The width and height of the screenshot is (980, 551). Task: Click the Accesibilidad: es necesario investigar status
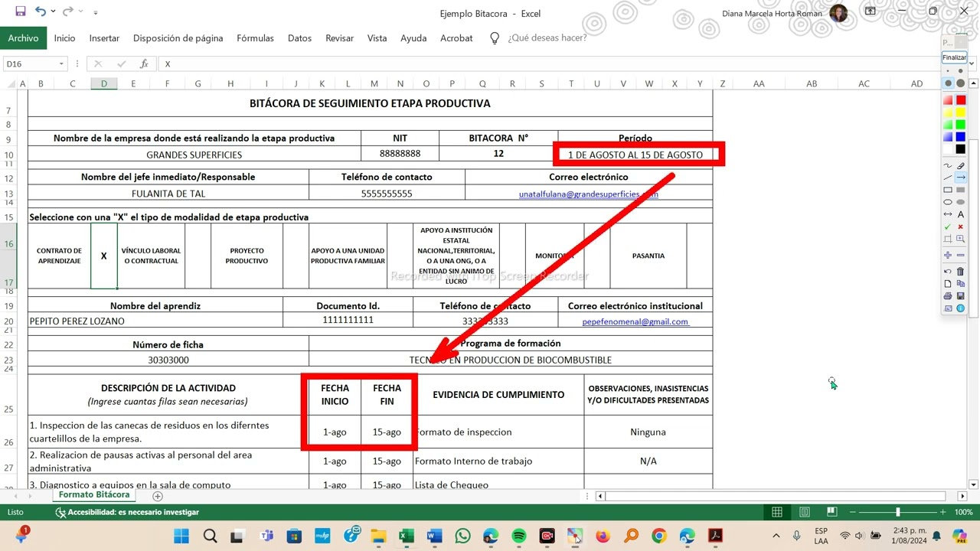128,512
